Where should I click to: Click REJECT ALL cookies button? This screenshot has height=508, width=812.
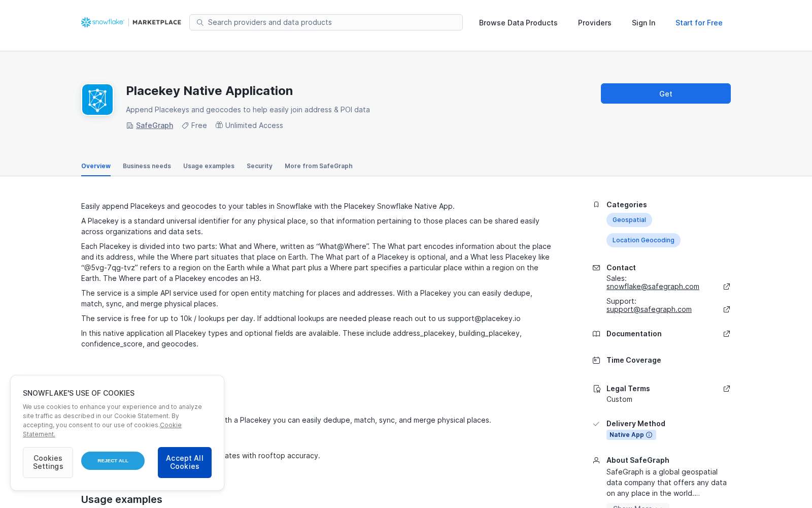click(113, 461)
